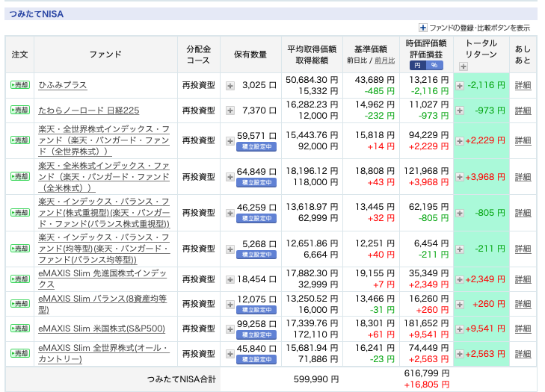The width and height of the screenshot is (545, 392).
Task: Sell eMAXIS Slim 全世界株式(オール・カントリー)
Action: (x=20, y=354)
